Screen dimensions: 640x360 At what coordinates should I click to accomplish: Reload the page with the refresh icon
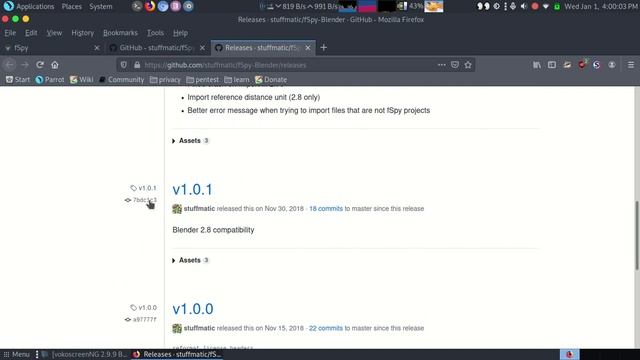click(40, 65)
